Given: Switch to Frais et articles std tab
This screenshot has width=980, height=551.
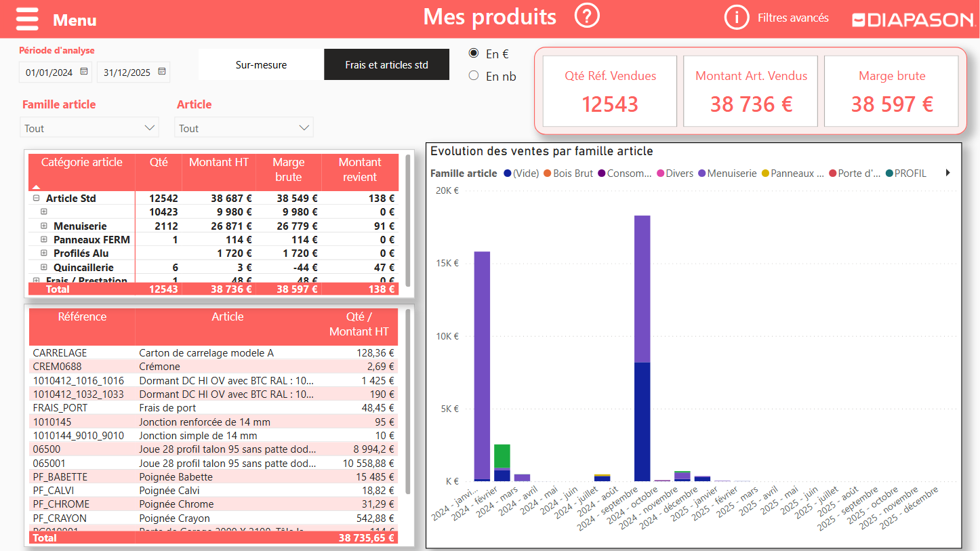Looking at the screenshot, I should [386, 65].
